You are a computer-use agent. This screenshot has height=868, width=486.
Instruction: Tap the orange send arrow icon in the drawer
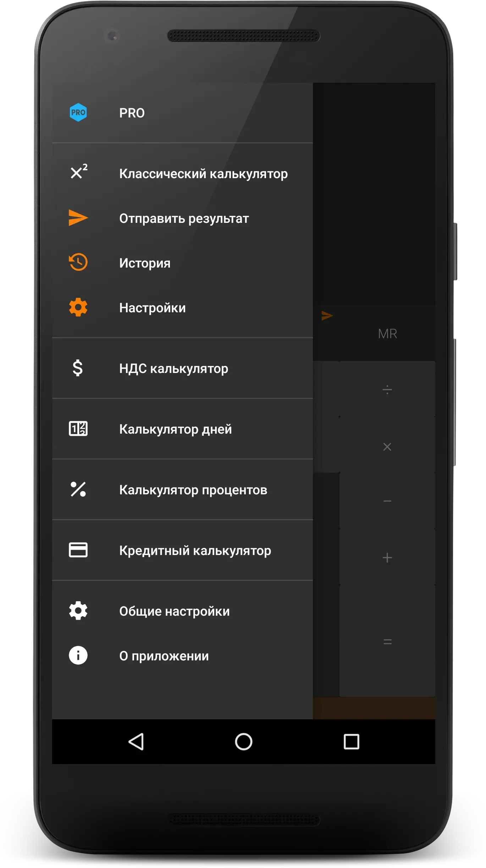(78, 218)
